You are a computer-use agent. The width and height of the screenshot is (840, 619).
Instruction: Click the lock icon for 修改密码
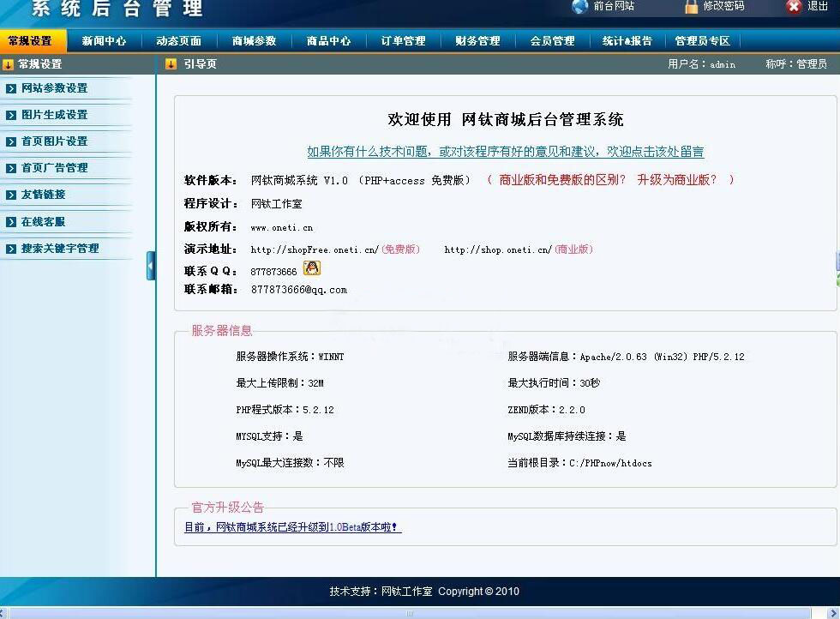pos(691,6)
